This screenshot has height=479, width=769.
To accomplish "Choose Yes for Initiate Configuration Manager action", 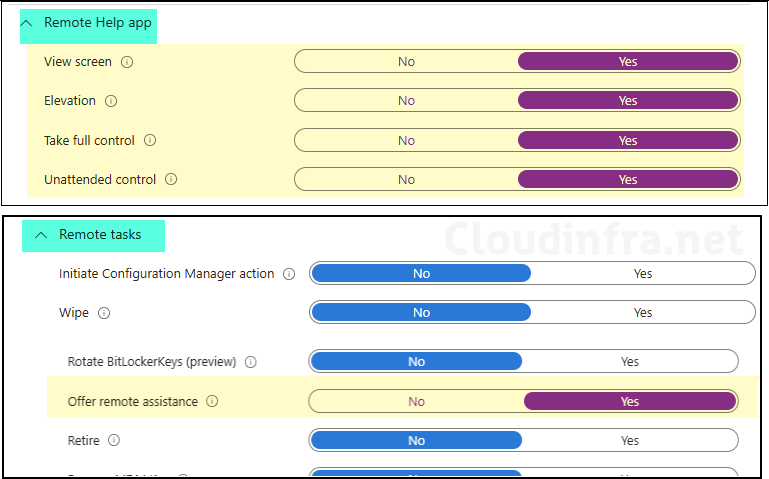I will 643,274.
